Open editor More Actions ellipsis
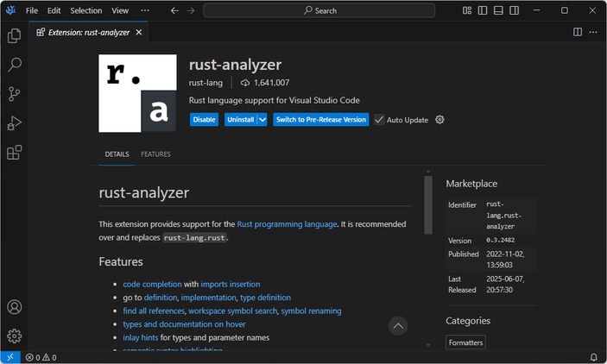 tap(593, 32)
